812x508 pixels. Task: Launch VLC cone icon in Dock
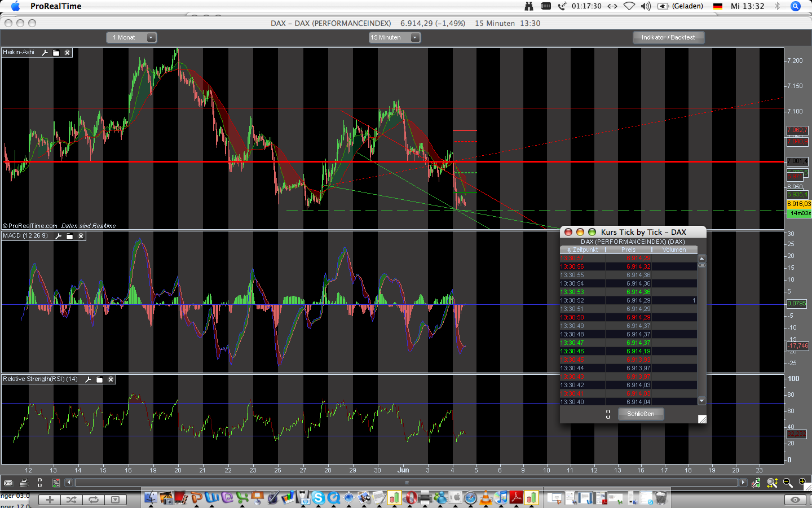(486, 497)
